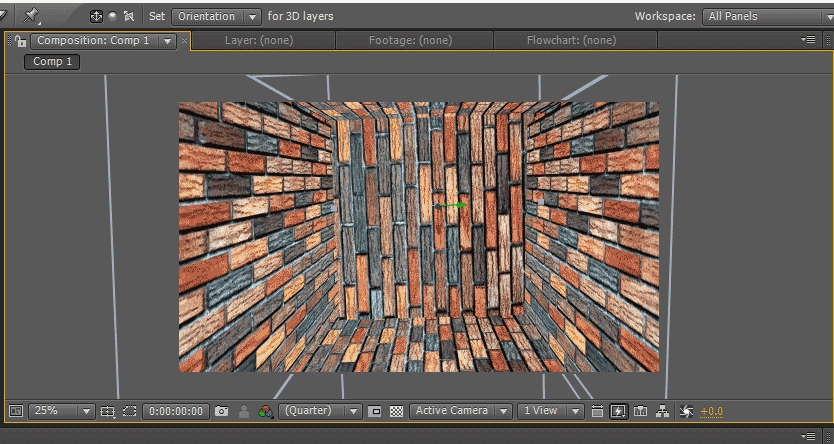Switch to the Flowchart (none) tab
This screenshot has height=444, width=834.
pyautogui.click(x=571, y=40)
